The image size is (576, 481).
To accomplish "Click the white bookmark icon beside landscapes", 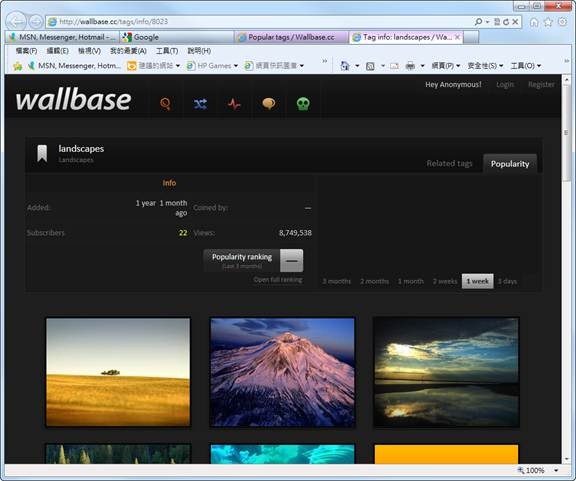I will tap(42, 153).
